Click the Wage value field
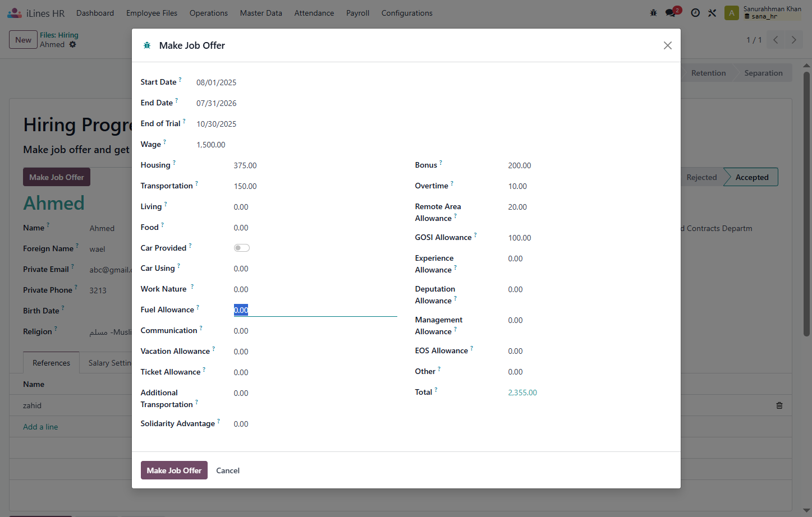Image resolution: width=812 pixels, height=517 pixels. tap(211, 145)
